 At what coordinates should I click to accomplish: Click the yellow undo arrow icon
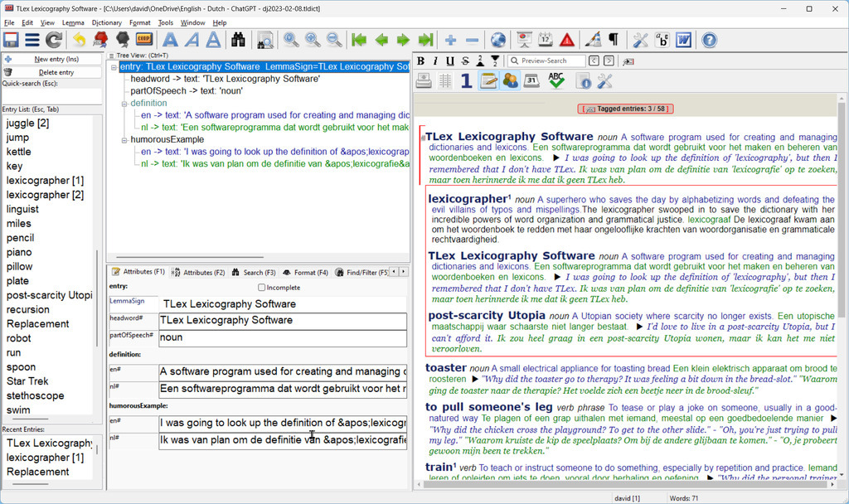pos(80,40)
